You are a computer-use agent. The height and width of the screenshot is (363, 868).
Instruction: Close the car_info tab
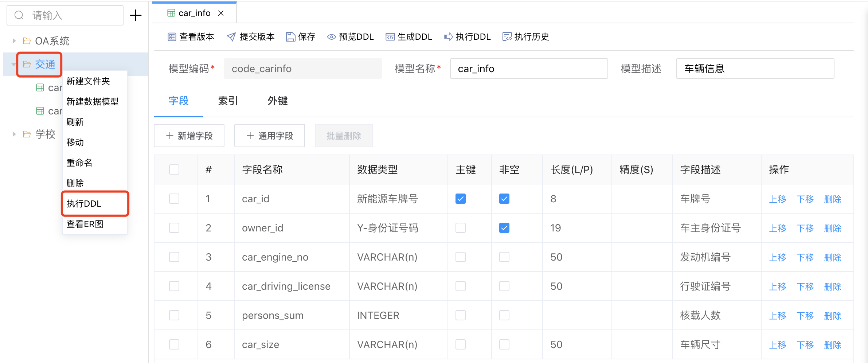221,13
